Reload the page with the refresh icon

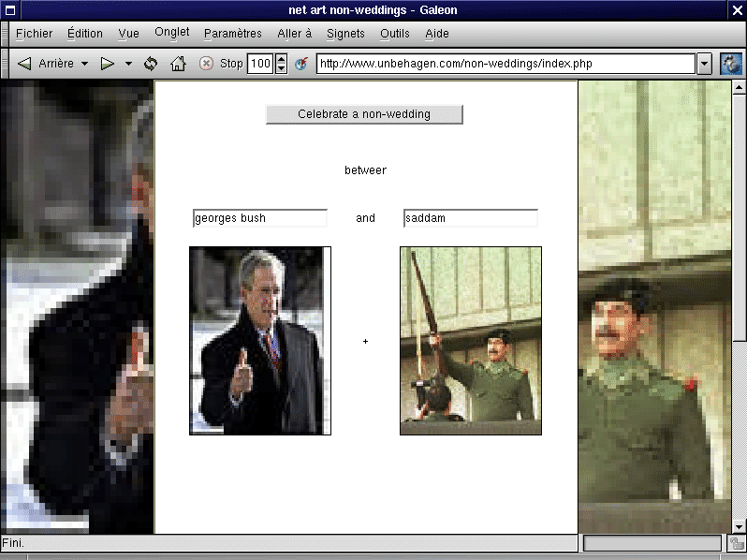[151, 64]
